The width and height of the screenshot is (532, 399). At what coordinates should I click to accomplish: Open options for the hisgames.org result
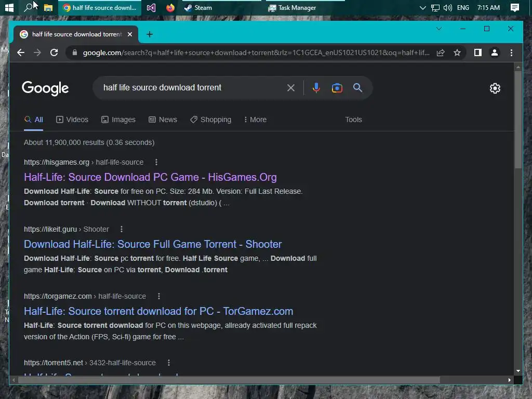click(156, 162)
